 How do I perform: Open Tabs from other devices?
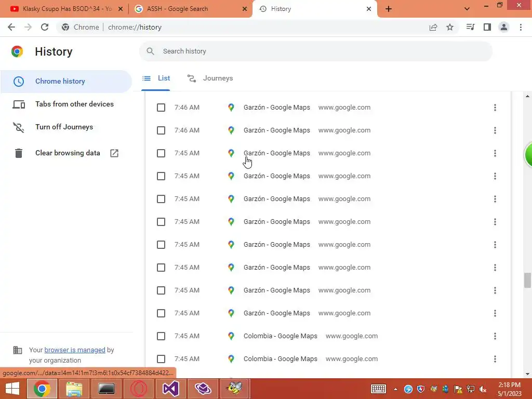pyautogui.click(x=66, y=104)
